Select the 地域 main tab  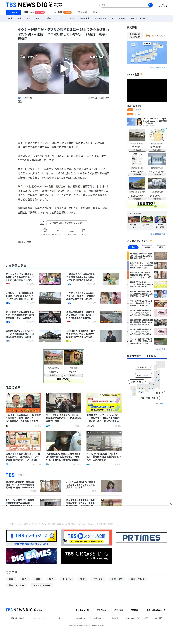pyautogui.click(x=95, y=12)
